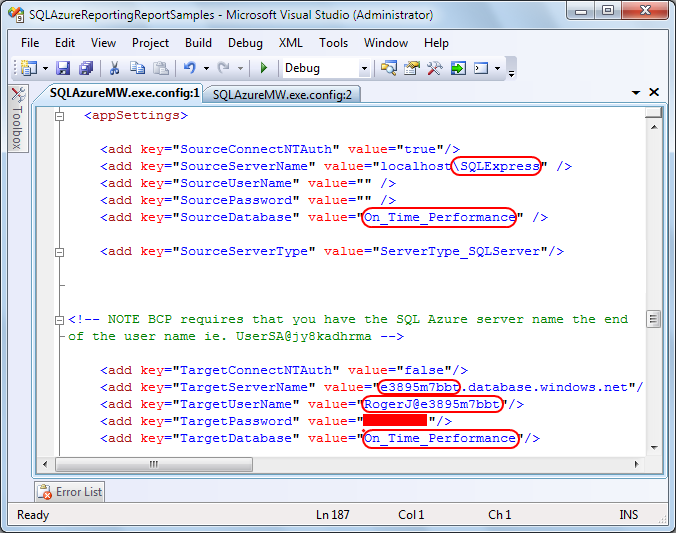Start debugging with green play icon

click(x=264, y=68)
